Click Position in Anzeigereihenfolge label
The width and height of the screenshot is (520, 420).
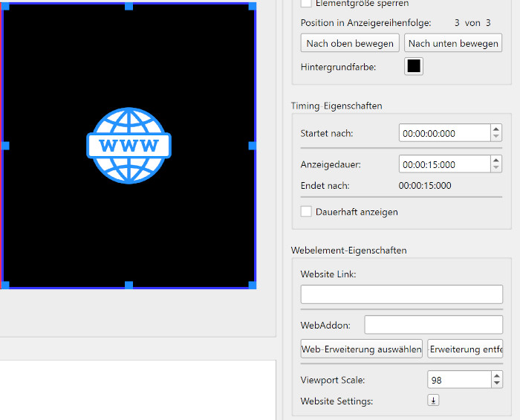pyautogui.click(x=365, y=22)
